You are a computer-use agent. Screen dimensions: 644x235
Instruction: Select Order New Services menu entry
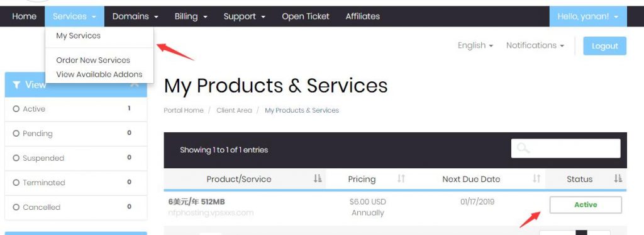pyautogui.click(x=93, y=60)
